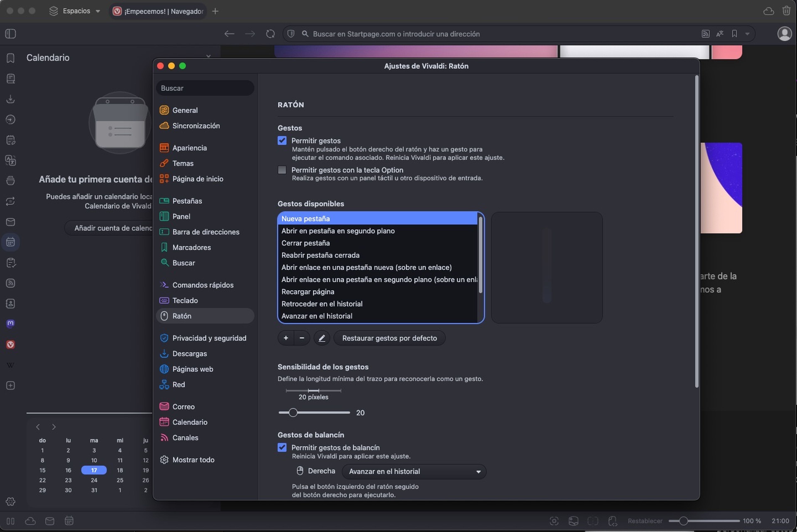
Task: Click the settings search field Buscar
Action: [x=205, y=88]
